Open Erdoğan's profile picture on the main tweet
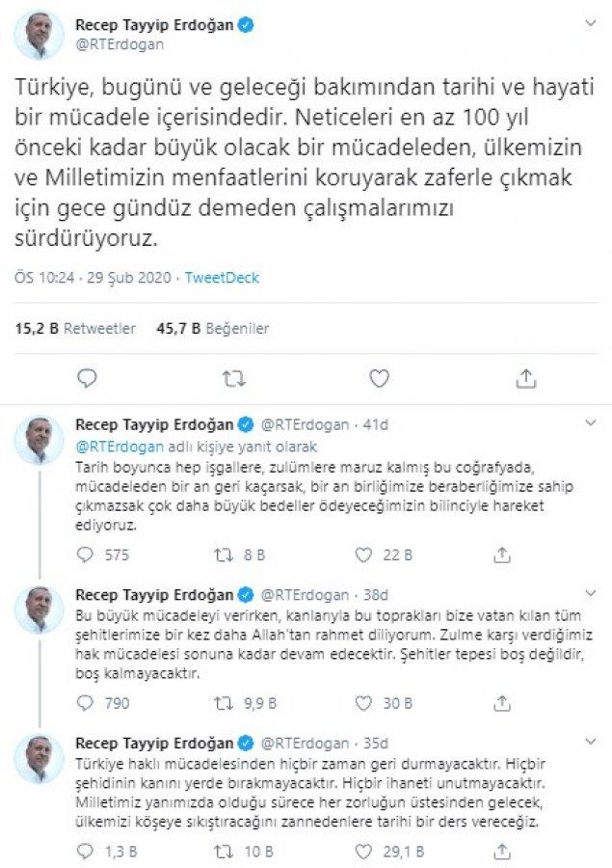 [x=40, y=28]
